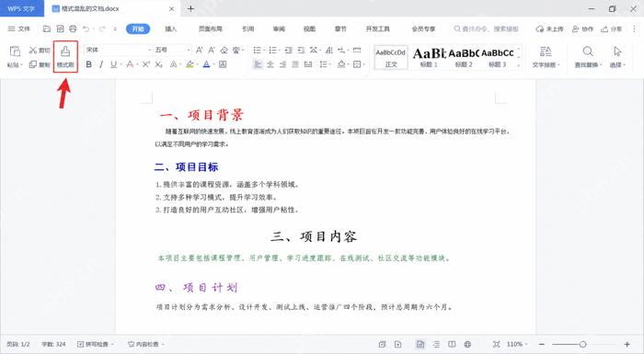Click the Cut (剪切) scissors button

[39, 50]
